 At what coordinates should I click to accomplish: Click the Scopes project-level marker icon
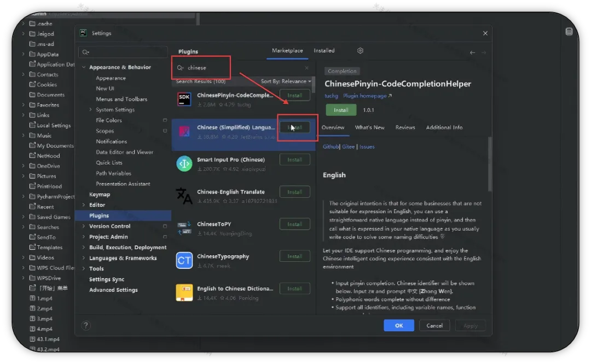165,131
